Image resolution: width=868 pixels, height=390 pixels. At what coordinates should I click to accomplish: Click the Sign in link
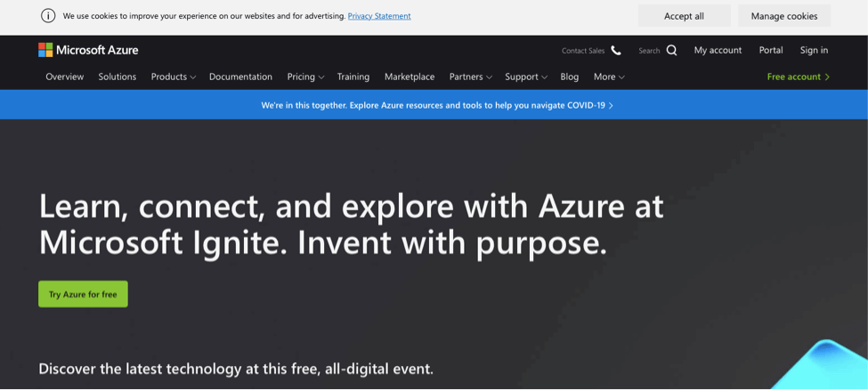point(814,51)
